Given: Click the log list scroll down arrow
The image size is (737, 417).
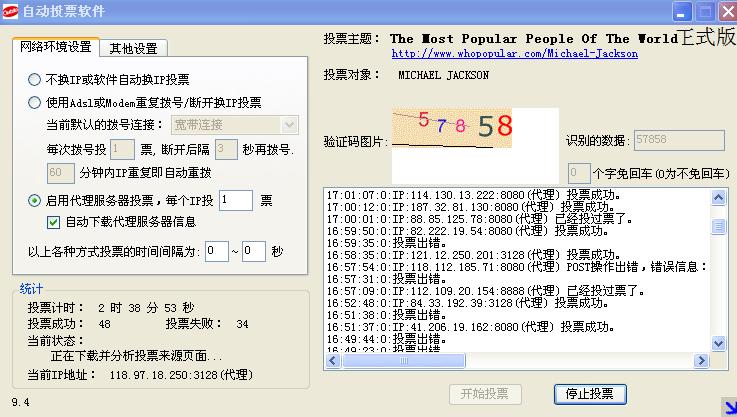Looking at the screenshot, I should coord(718,343).
